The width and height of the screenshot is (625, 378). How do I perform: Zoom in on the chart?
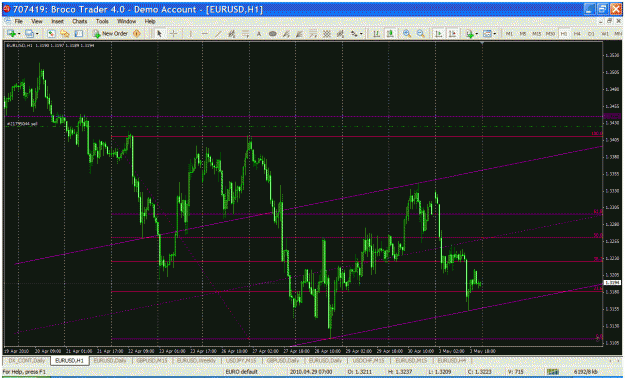click(x=407, y=34)
